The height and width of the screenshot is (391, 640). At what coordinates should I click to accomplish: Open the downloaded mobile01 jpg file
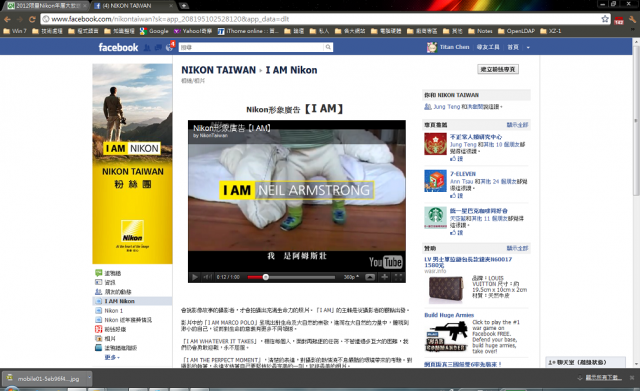[44, 378]
